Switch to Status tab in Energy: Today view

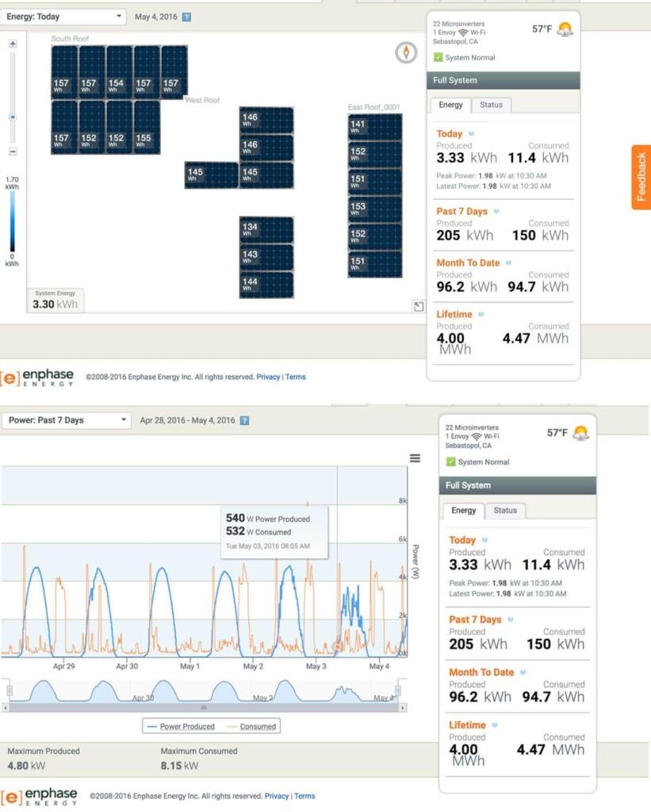491,105
